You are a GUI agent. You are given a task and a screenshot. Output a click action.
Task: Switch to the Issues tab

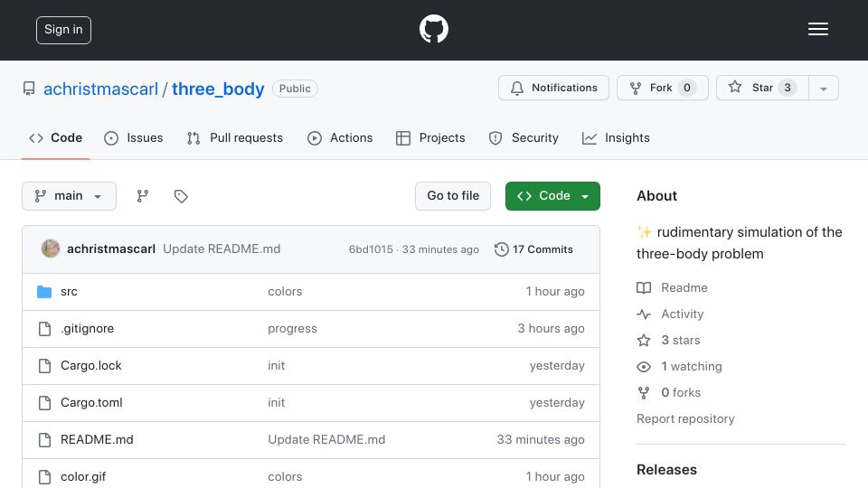coord(134,137)
